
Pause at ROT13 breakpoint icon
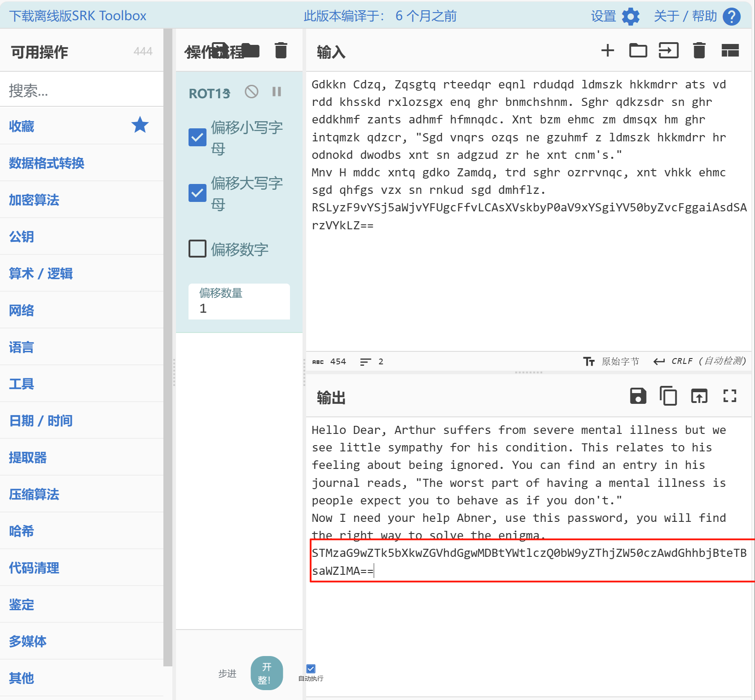click(x=277, y=92)
